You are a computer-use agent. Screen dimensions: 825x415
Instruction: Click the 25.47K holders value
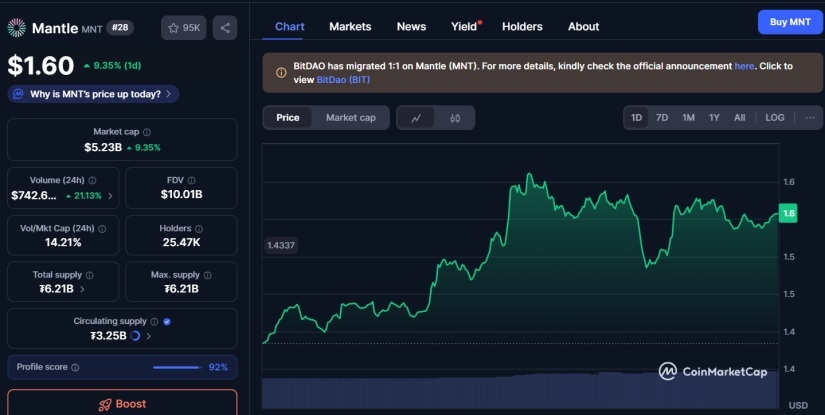point(182,242)
